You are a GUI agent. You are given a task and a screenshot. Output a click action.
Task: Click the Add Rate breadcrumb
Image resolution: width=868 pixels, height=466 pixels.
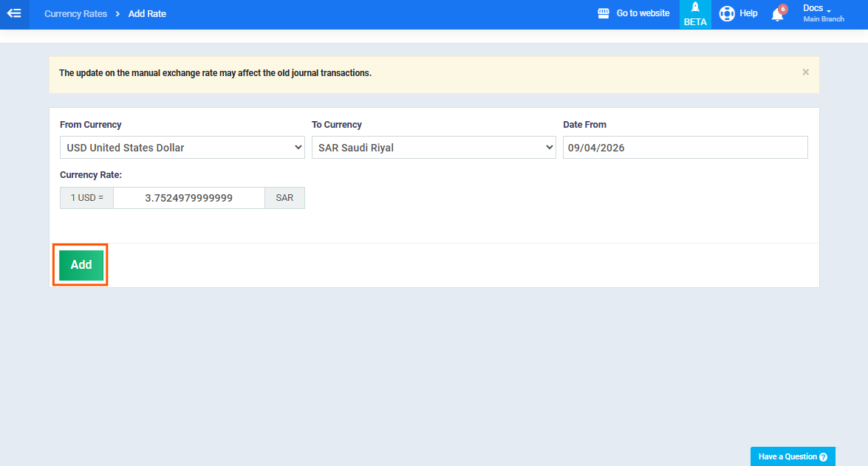147,14
